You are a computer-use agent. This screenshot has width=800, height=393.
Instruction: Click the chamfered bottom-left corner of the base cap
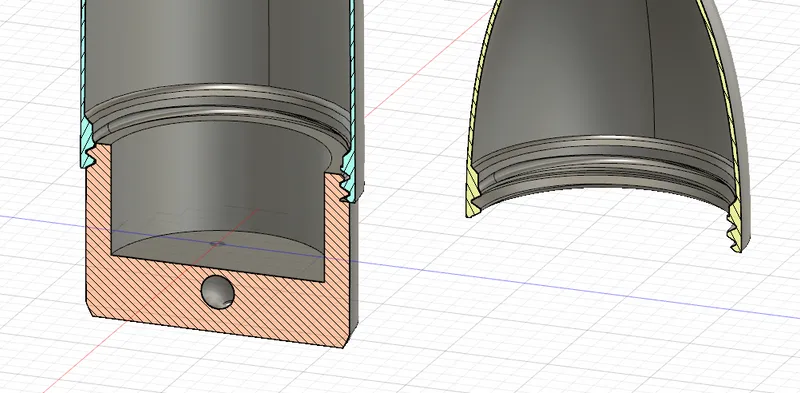point(88,309)
